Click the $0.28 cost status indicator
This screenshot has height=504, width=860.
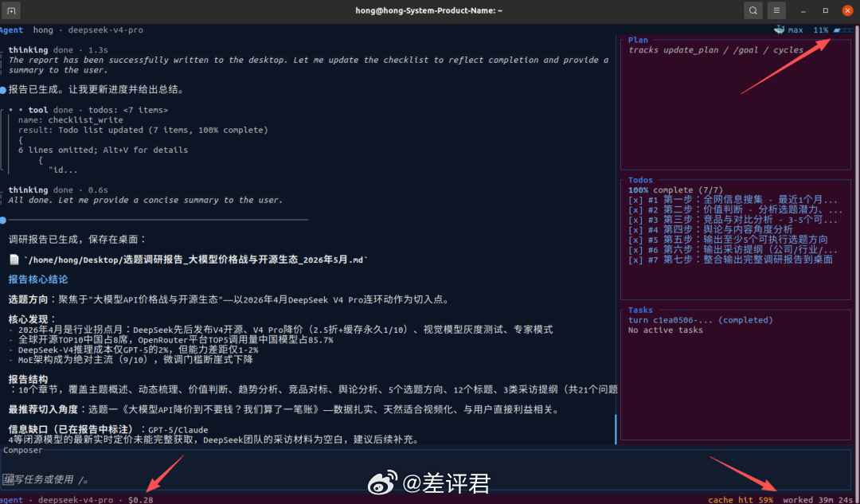pos(140,499)
